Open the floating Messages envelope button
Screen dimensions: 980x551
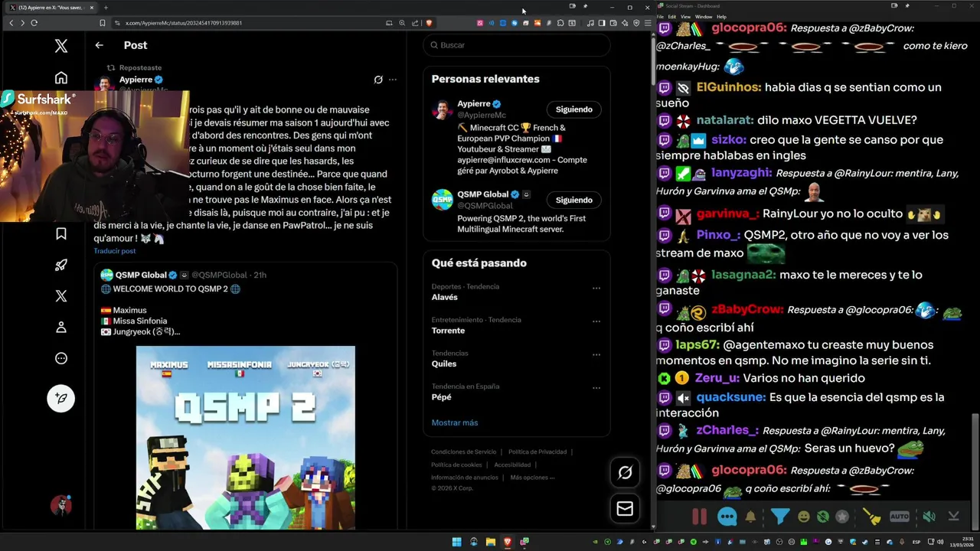pyautogui.click(x=625, y=508)
